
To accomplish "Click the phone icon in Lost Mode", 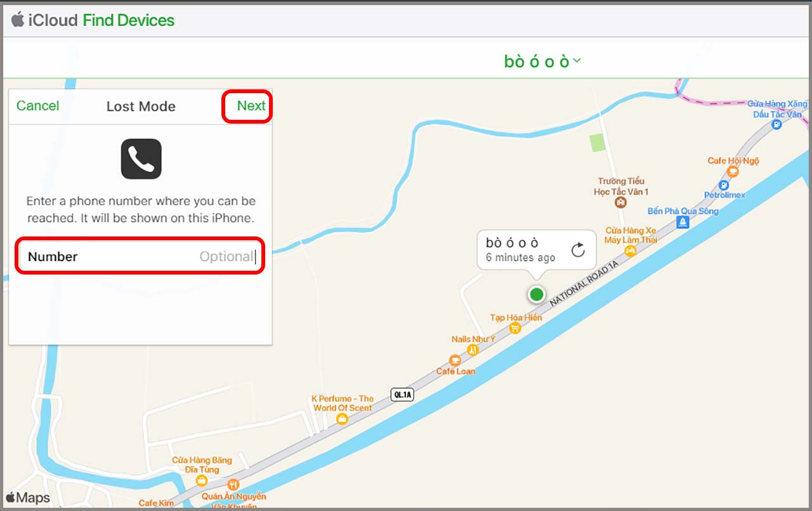I will [141, 158].
